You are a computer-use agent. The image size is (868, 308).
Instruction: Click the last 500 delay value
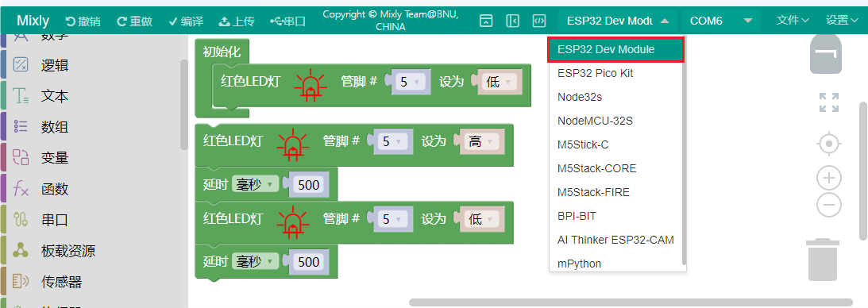click(309, 262)
